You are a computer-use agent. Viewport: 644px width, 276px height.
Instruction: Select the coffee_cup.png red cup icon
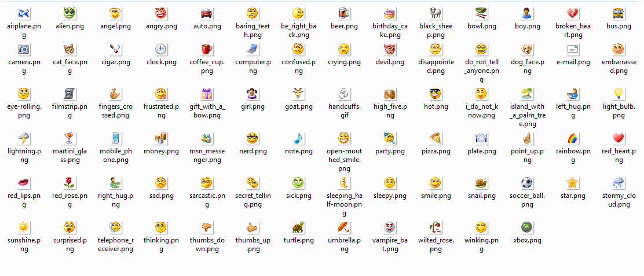pos(207,50)
